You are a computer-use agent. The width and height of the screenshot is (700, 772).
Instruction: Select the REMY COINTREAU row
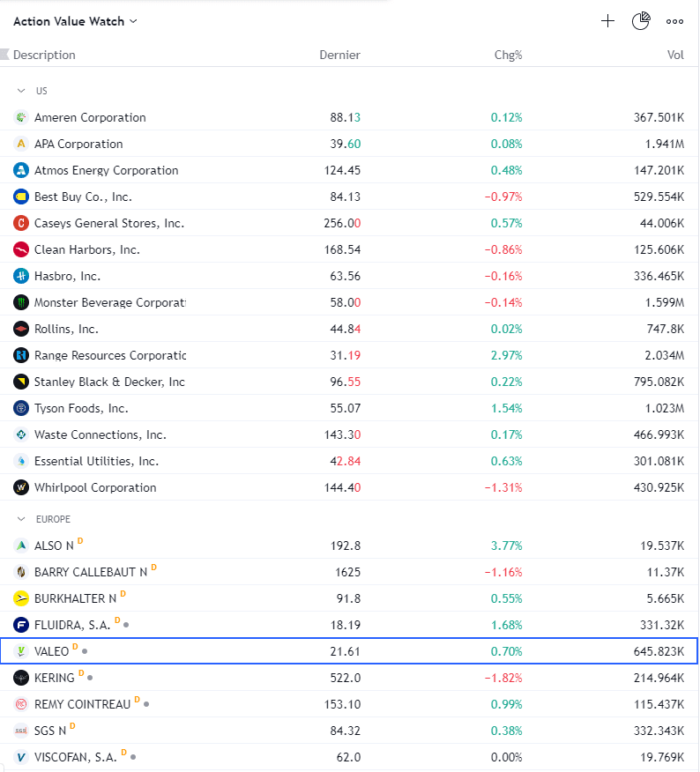(x=349, y=704)
